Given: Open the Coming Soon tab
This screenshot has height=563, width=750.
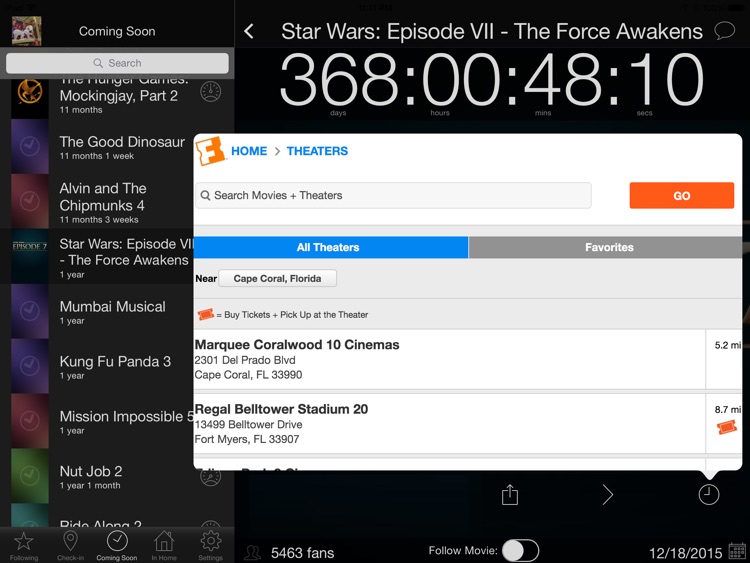Looking at the screenshot, I should pyautogui.click(x=117, y=545).
